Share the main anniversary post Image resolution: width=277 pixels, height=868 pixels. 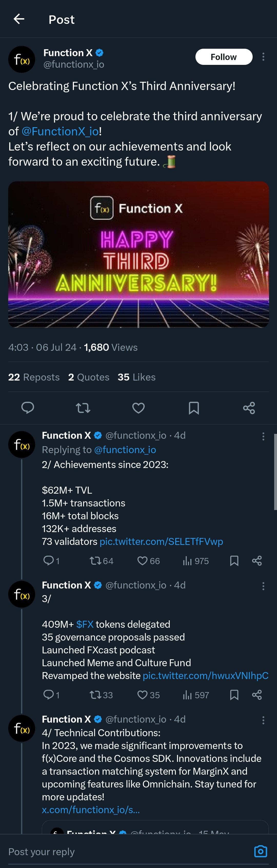(x=249, y=408)
